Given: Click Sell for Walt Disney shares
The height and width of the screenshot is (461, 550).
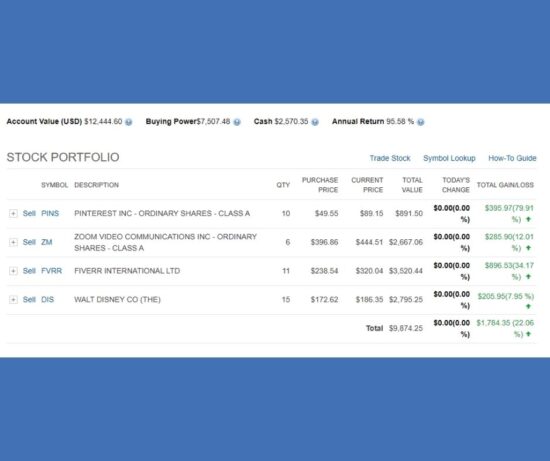Looking at the screenshot, I should click(29, 300).
